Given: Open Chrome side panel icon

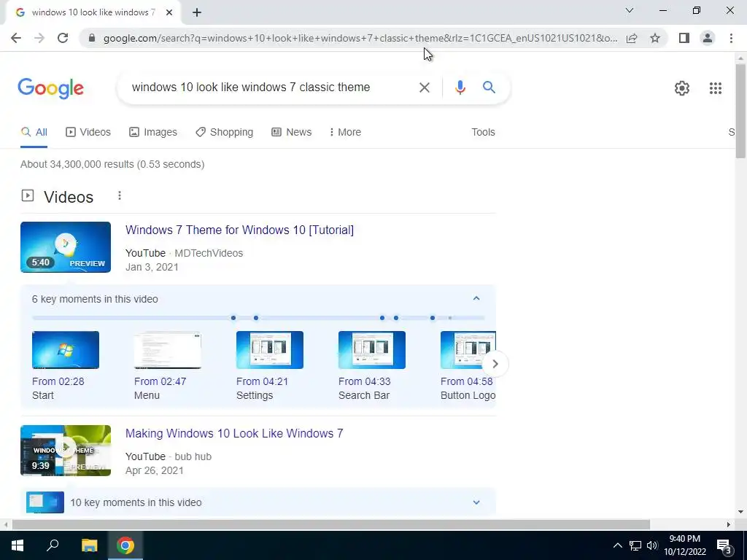Looking at the screenshot, I should [x=684, y=38].
